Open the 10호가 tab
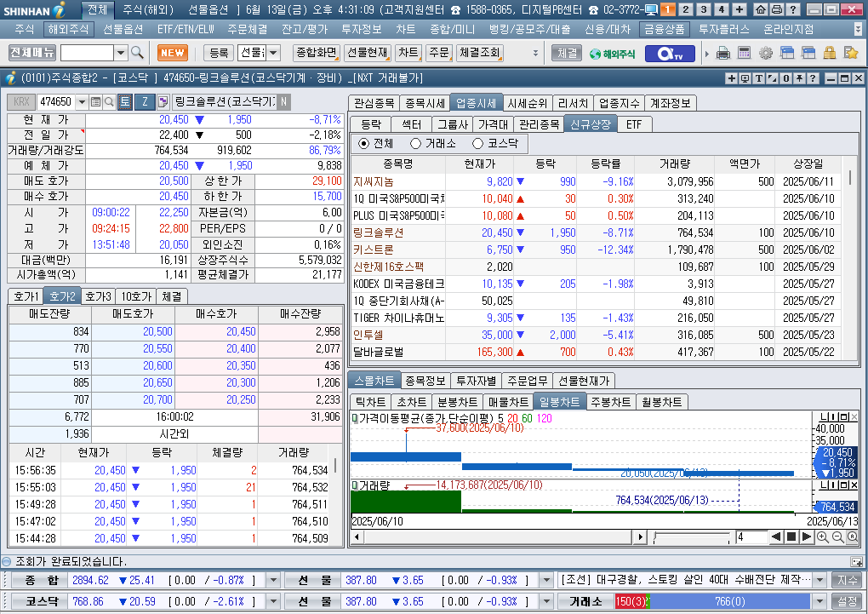This screenshot has height=614, width=868. click(x=136, y=296)
